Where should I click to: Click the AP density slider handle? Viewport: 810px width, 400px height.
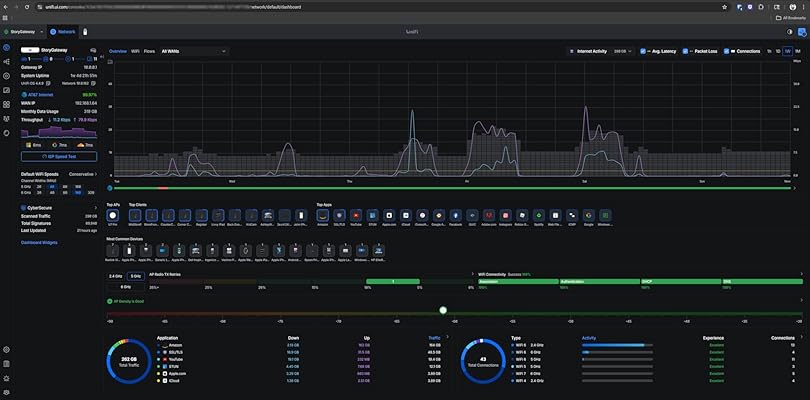(x=443, y=310)
